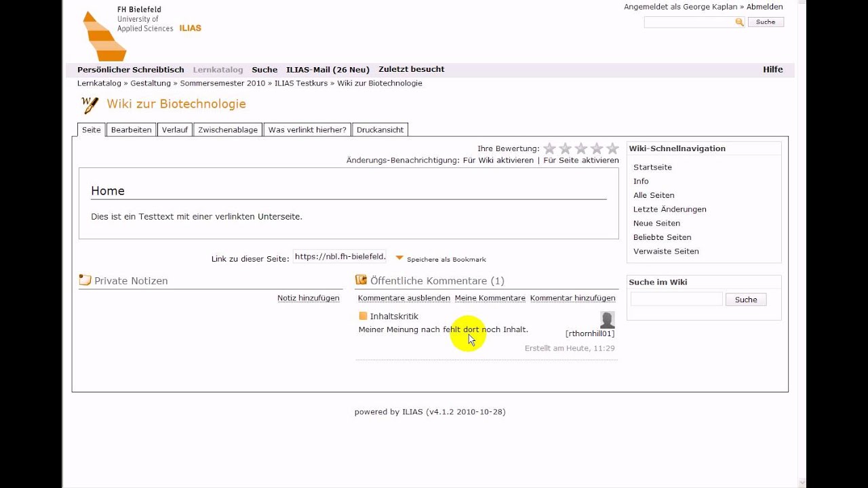Rate page with third star
868x488 pixels.
tap(580, 148)
